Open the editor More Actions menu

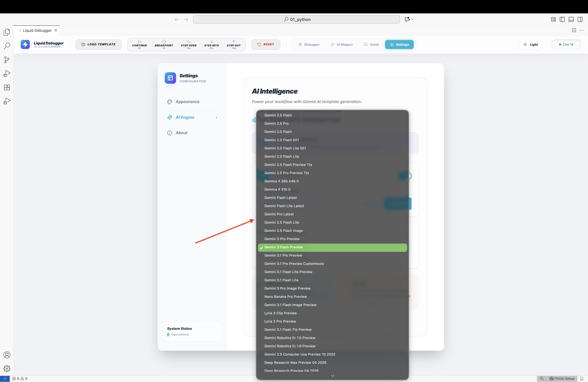582,30
